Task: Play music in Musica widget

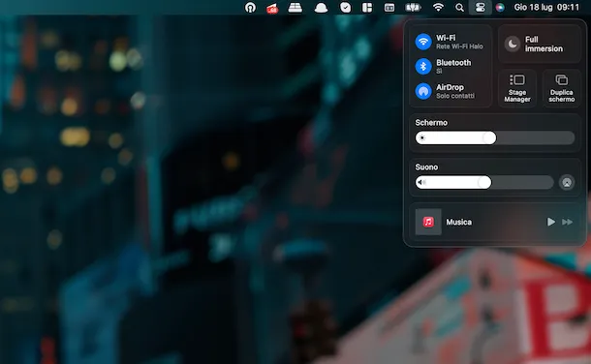Action: (x=550, y=222)
